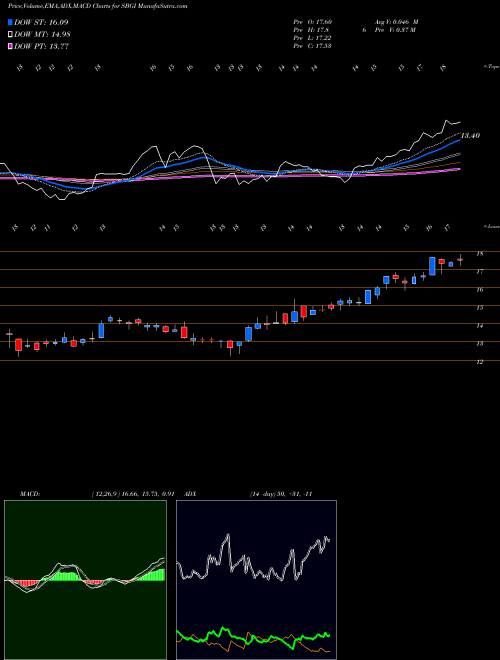Click the price axis label 18
This screenshot has height=660, width=500.
point(479,254)
